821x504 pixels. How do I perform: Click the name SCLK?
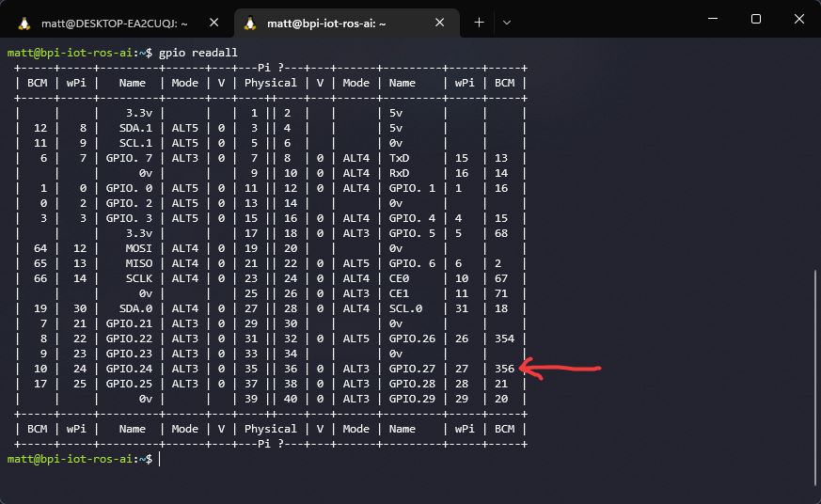coord(139,278)
